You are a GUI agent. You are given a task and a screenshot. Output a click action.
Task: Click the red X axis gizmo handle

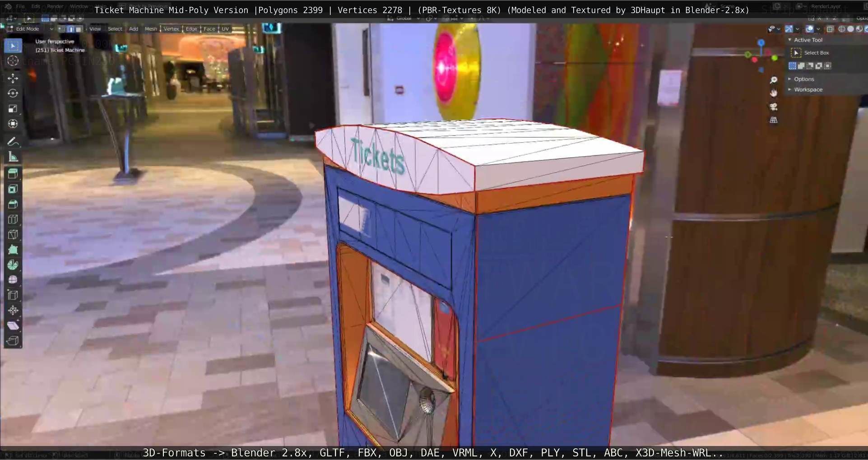point(754,60)
